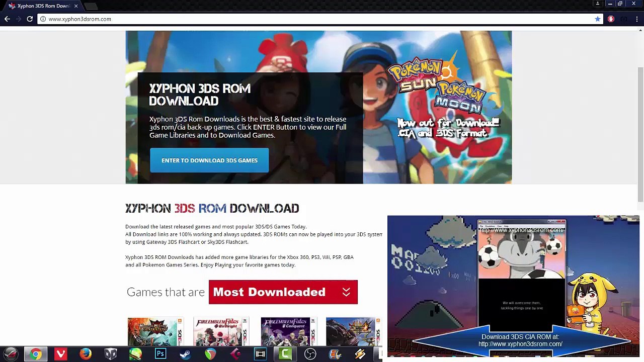Open OBS Studio from the taskbar
Image resolution: width=644 pixels, height=362 pixels.
(310, 354)
